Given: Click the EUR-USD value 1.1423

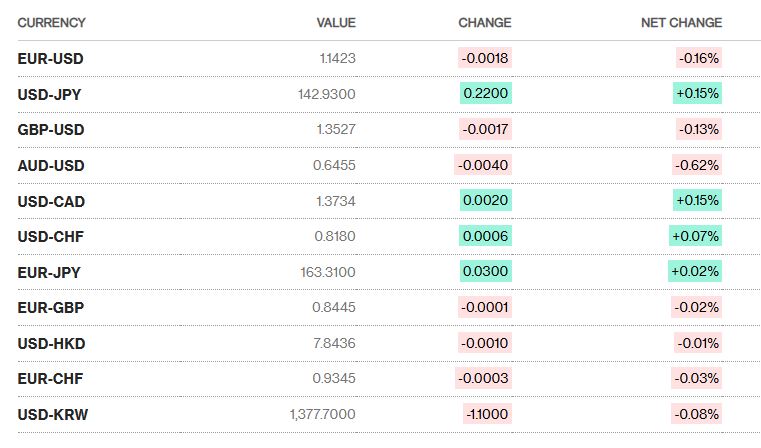Looking at the screenshot, I should click(337, 58).
